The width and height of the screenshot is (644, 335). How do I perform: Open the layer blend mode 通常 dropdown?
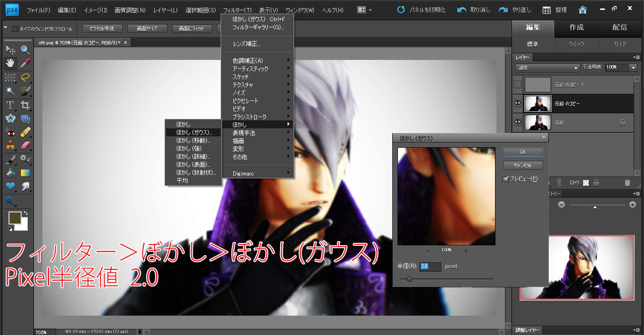point(547,67)
